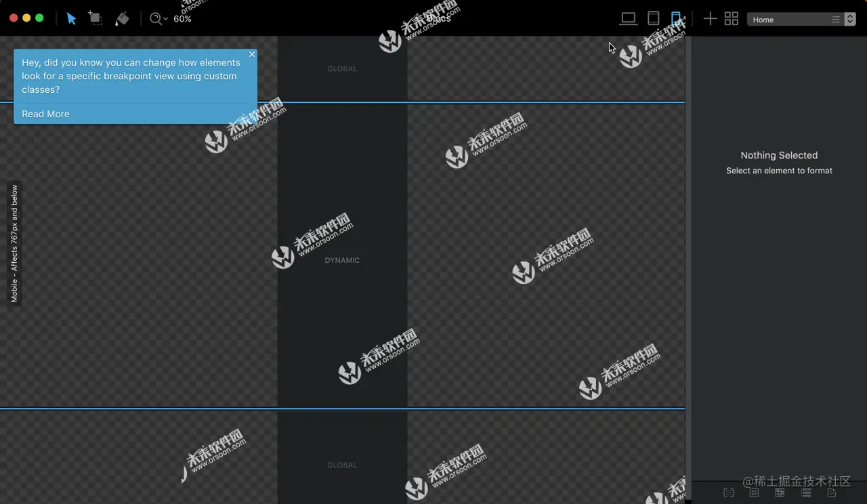Select the paint bucket tool
Viewport: 867px width, 504px height.
tap(122, 19)
